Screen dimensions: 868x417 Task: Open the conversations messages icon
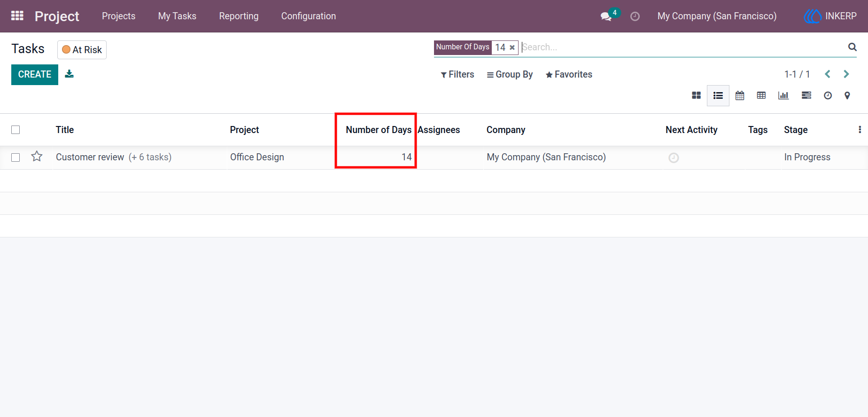pyautogui.click(x=606, y=16)
